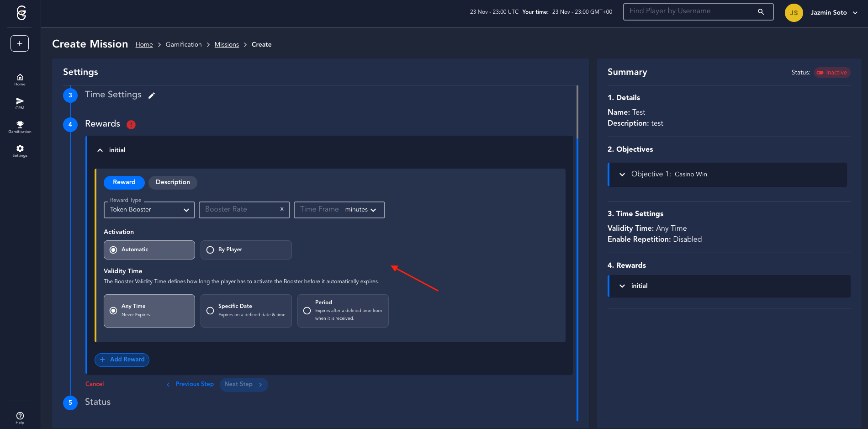Switch to the Description tab
The image size is (868, 429).
(x=173, y=182)
